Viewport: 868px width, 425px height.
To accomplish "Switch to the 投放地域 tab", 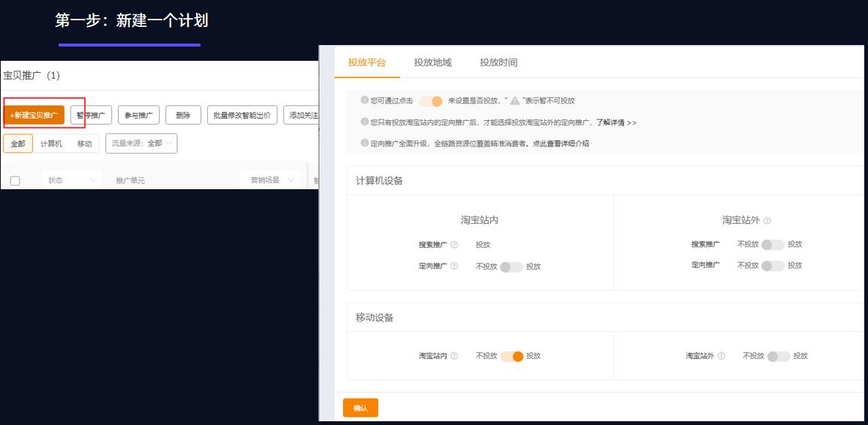I will point(433,62).
